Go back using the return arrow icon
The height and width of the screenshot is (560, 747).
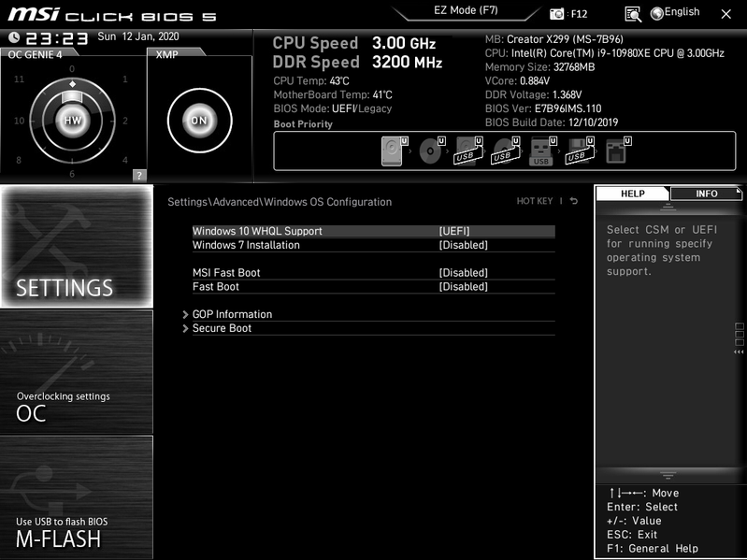point(574,201)
